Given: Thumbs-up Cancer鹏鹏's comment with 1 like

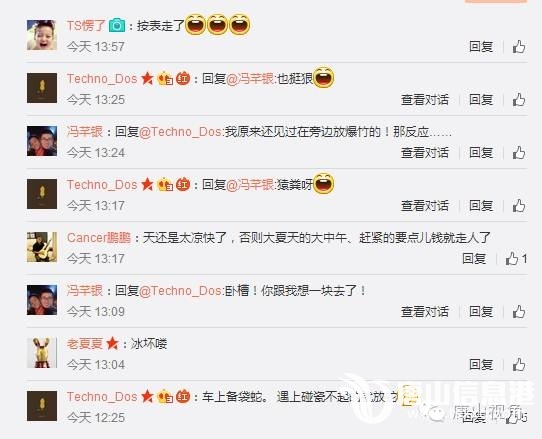Looking at the screenshot, I should pos(512,259).
